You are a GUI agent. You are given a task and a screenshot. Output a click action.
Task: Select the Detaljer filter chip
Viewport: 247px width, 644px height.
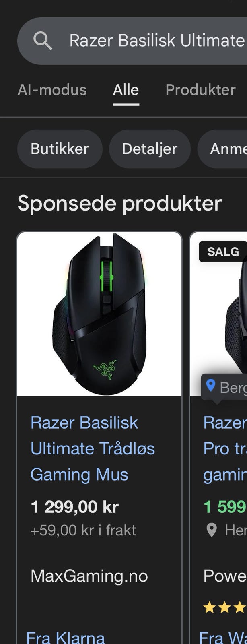[150, 149]
